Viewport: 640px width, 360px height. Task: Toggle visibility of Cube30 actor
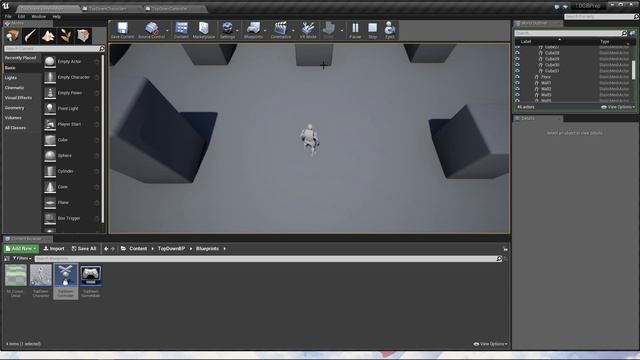(517, 65)
